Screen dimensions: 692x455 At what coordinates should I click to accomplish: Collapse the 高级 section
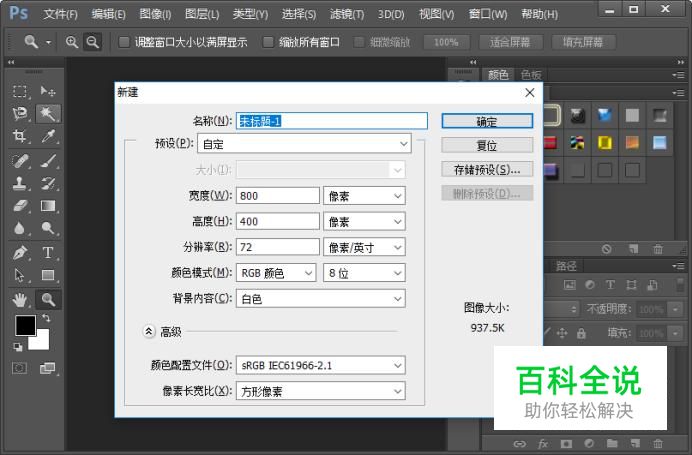149,331
